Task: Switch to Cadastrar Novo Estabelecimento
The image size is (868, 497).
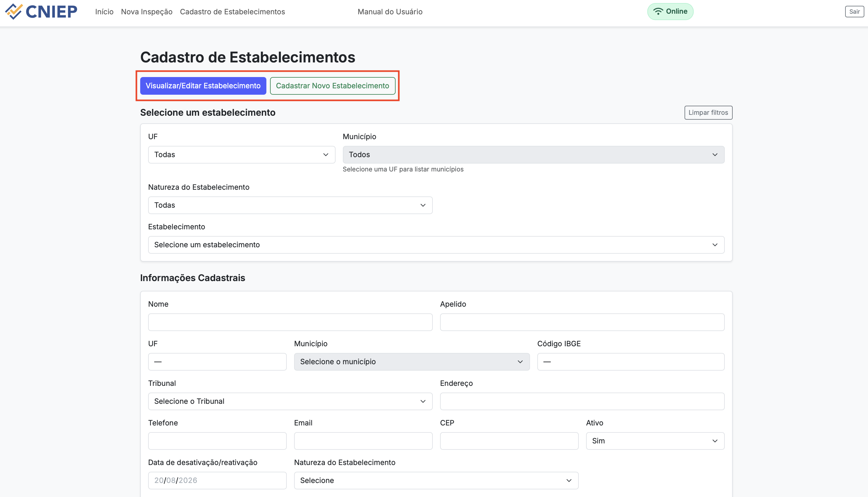Action: pos(333,86)
